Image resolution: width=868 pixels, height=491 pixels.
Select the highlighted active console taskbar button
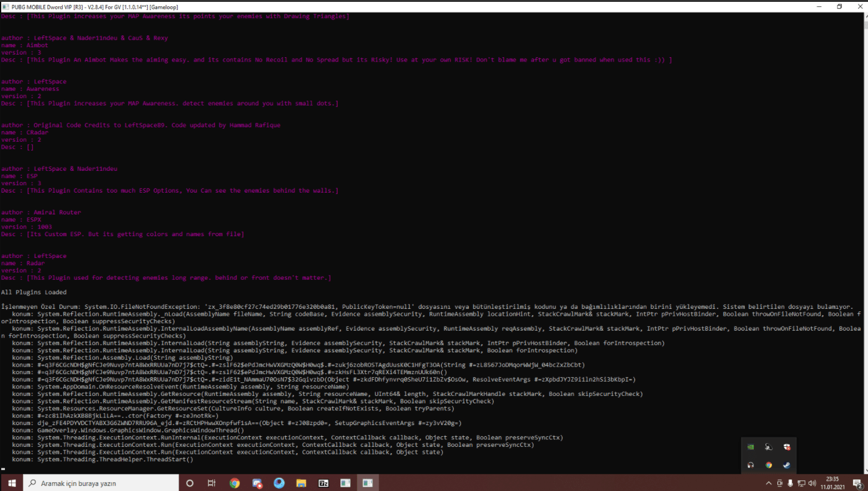(x=368, y=483)
